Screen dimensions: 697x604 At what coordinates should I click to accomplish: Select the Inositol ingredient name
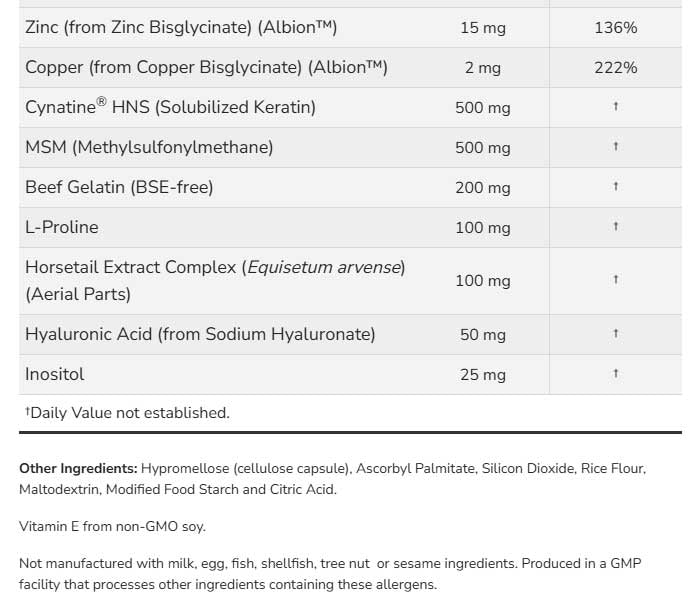point(55,374)
